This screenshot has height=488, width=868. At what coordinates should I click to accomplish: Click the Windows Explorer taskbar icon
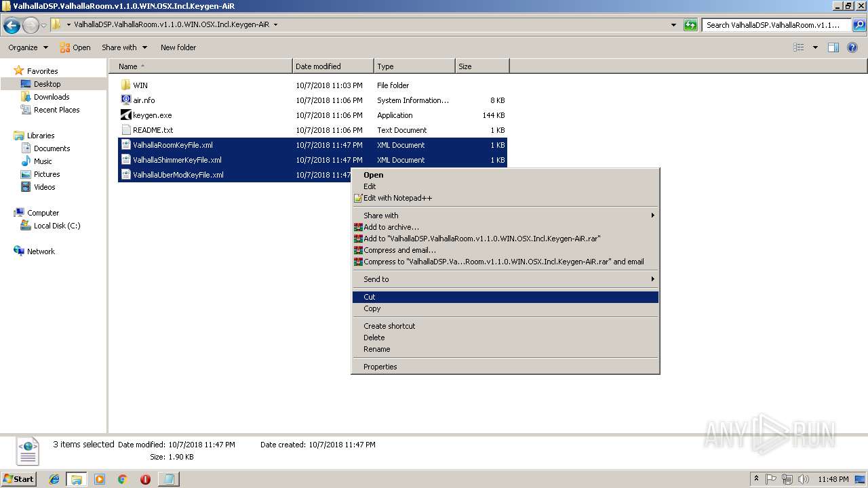coord(77,479)
